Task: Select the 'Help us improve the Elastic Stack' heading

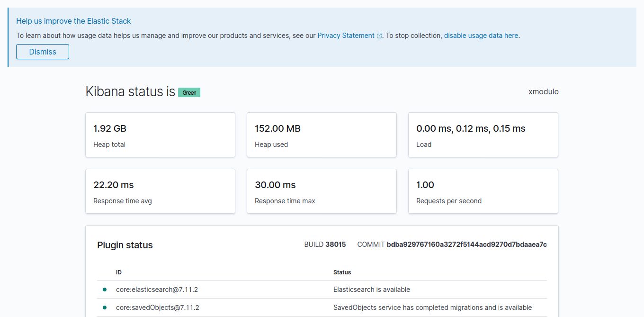Action: click(73, 21)
